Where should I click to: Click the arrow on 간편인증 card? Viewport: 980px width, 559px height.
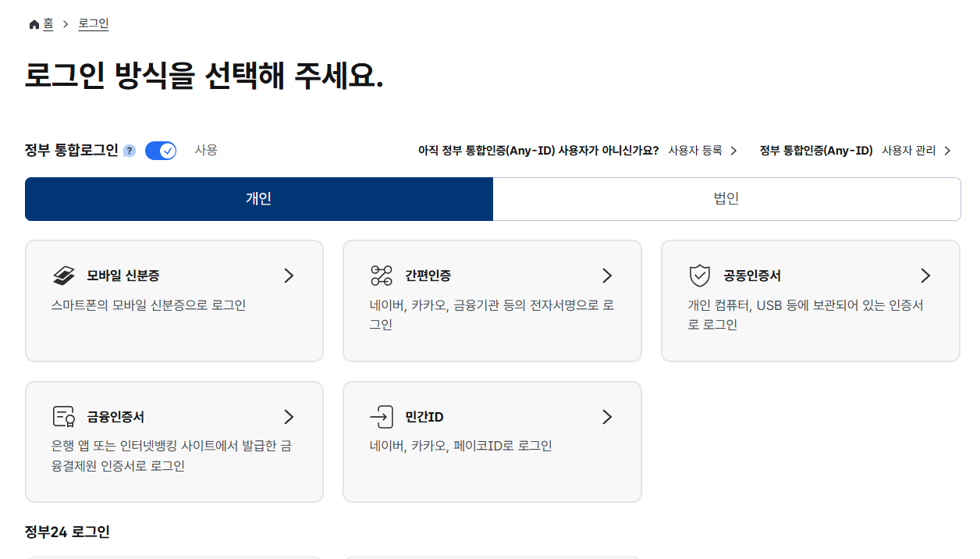607,276
